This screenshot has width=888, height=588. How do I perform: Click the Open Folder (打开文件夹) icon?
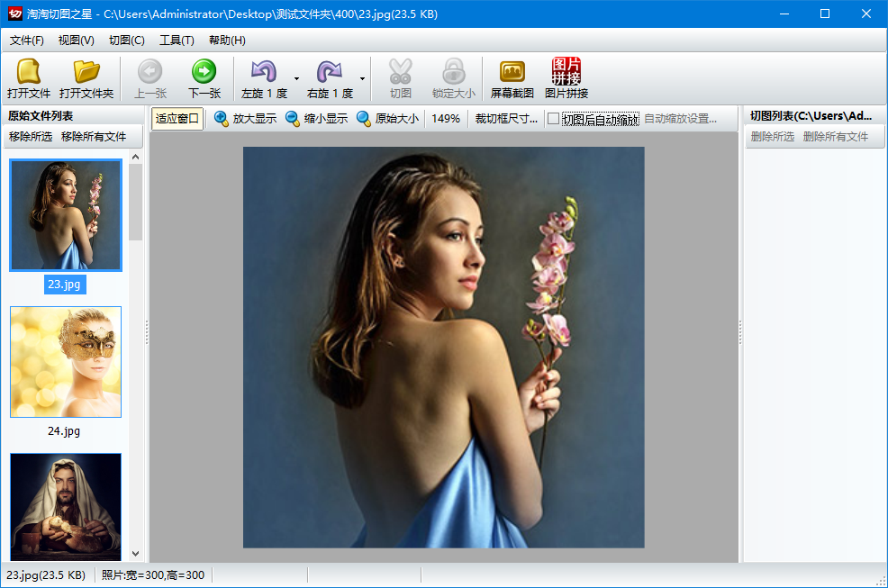pos(86,72)
